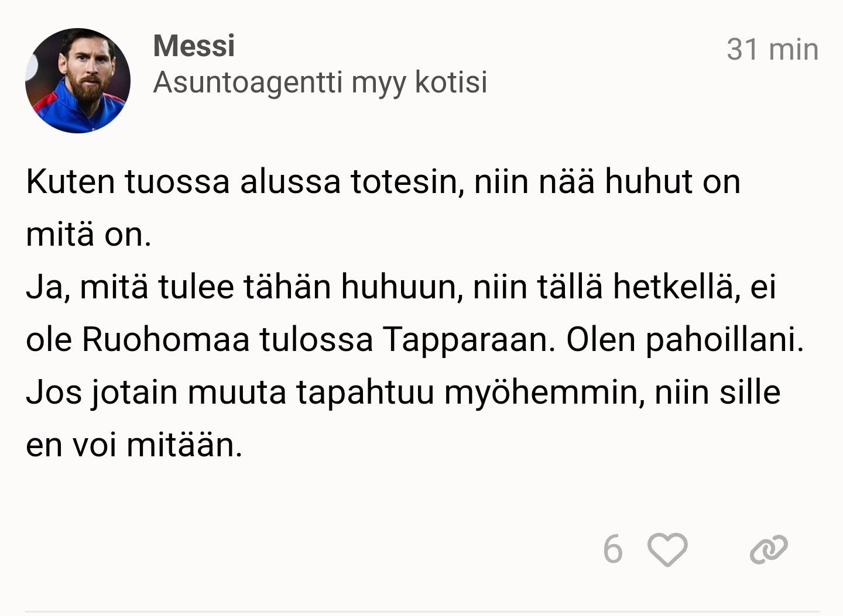Click the user title 'Asuntoagentti myy kotisi'
The width and height of the screenshot is (843, 616).
click(320, 82)
